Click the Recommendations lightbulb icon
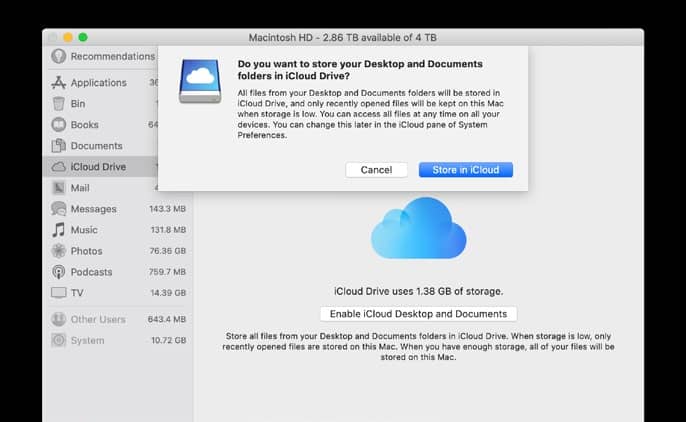686x422 pixels. point(59,56)
